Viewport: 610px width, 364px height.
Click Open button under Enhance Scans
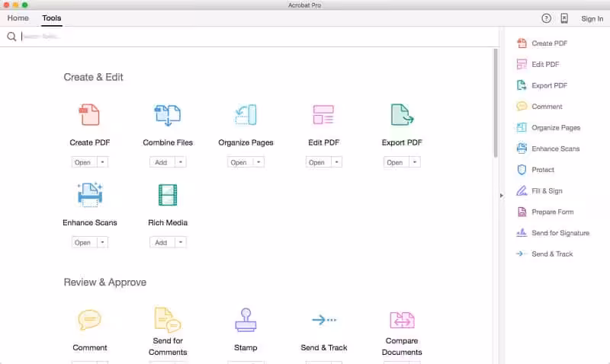[84, 242]
